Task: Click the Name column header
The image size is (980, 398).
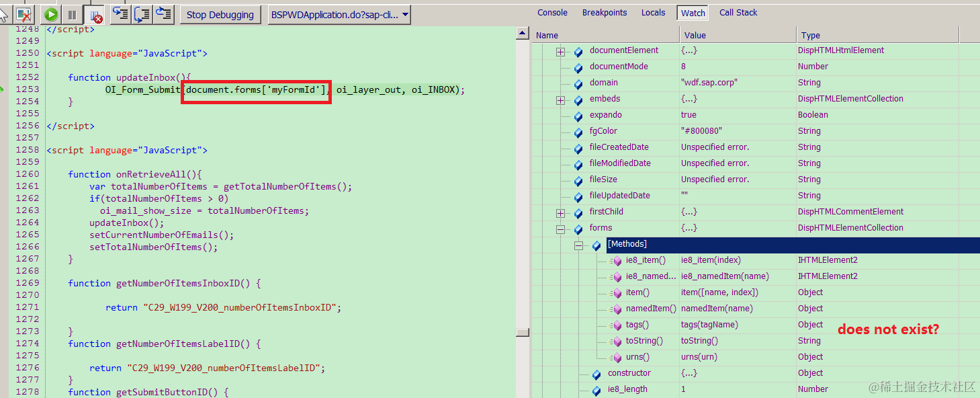Action: [606, 35]
